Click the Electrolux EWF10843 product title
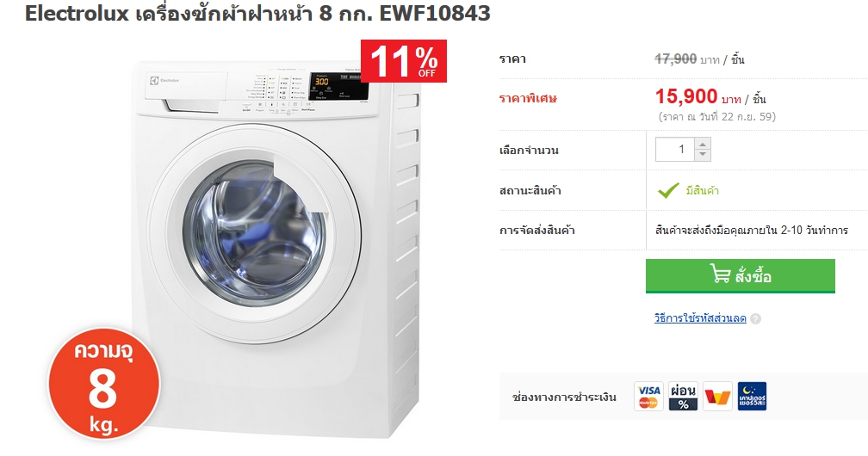The width and height of the screenshot is (868, 456). coord(258,13)
